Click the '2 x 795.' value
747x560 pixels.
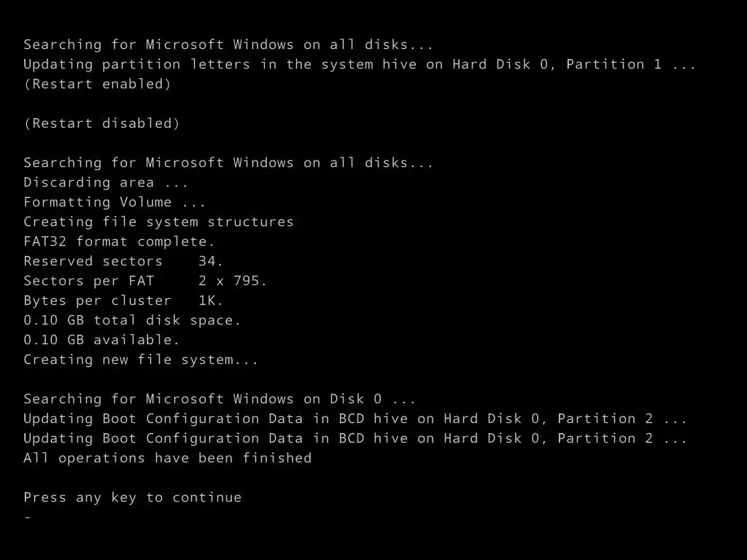pos(233,281)
